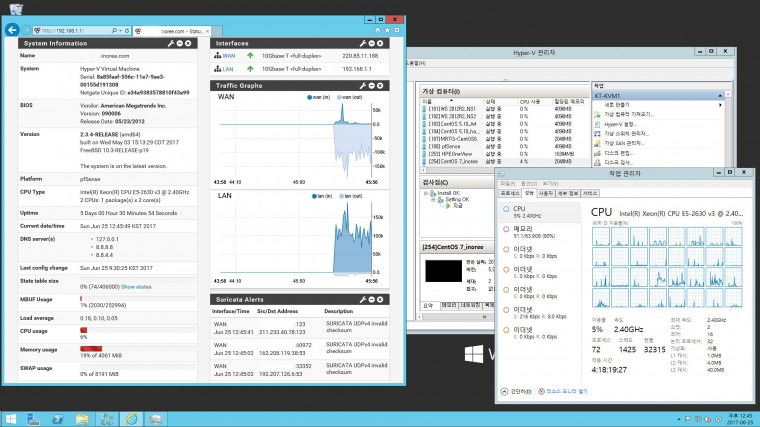Select 지금 node in checkpoint tree
The width and height of the screenshot is (760, 427).
coord(457,206)
